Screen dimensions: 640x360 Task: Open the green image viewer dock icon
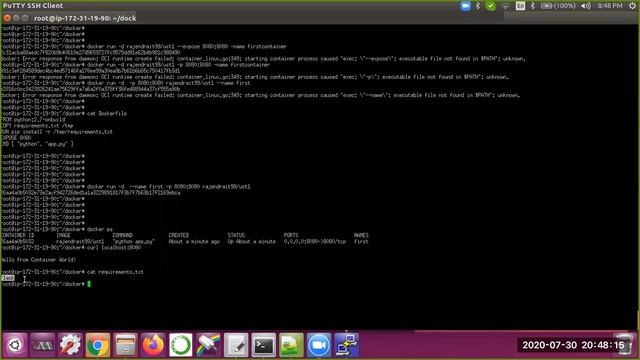[291, 345]
